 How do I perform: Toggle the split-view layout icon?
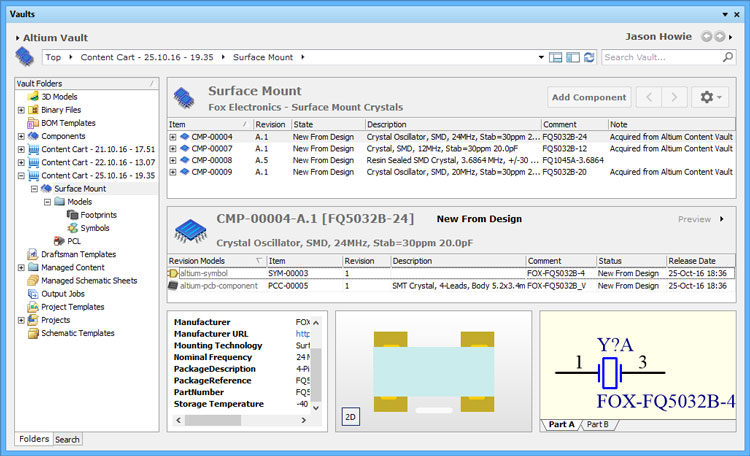click(x=556, y=58)
